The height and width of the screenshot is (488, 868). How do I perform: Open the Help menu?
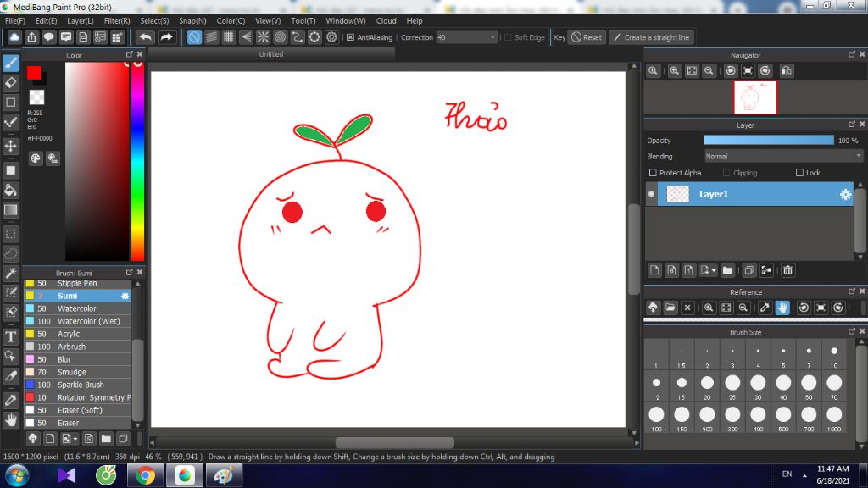[414, 20]
